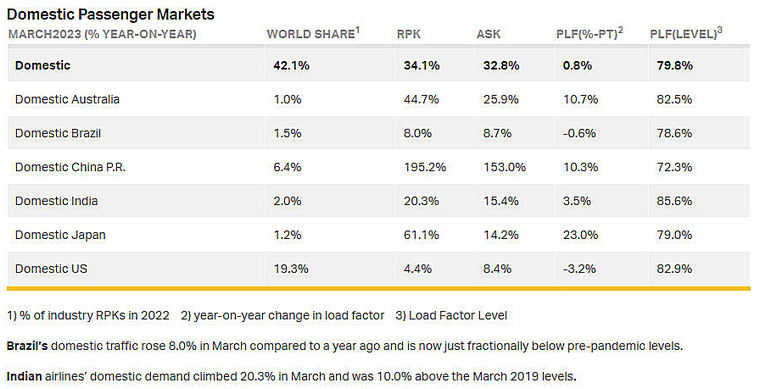Select the Domestic China P.R. row label
This screenshot has height=389, width=760.
pyautogui.click(x=70, y=167)
